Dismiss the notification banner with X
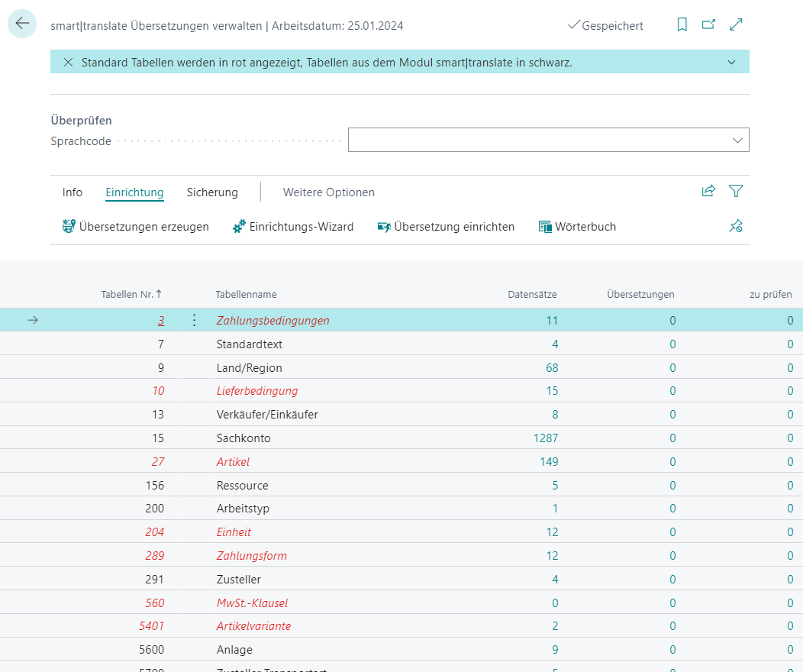The image size is (803, 672). pyautogui.click(x=68, y=63)
